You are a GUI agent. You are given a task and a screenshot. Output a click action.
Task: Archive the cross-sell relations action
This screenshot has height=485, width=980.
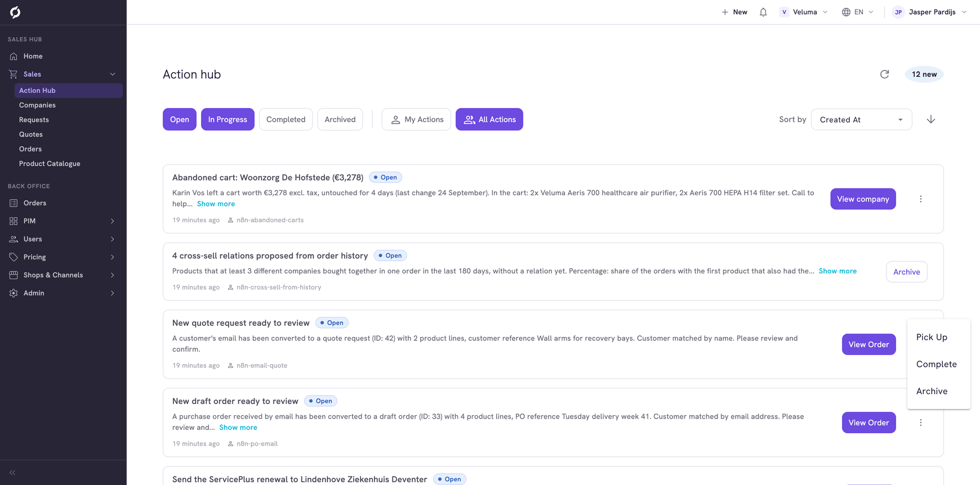coord(907,272)
